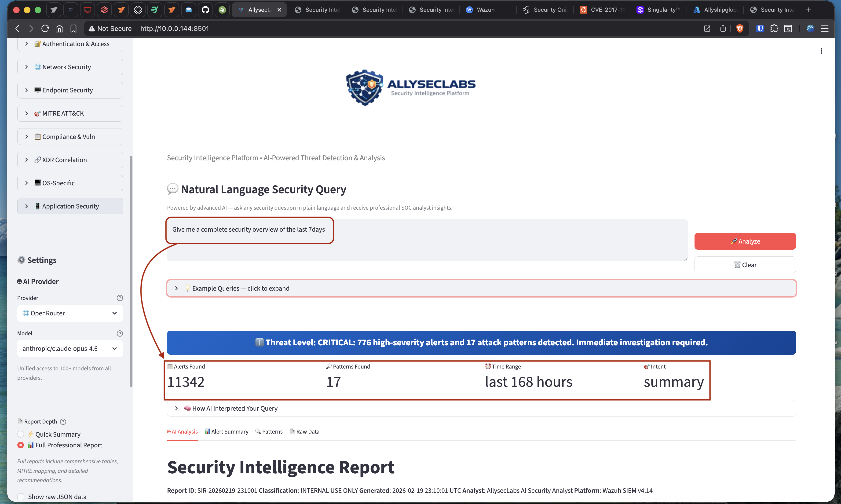The image size is (841, 504).
Task: Switch to the pinned green Windows-flag tab
Action: 222,10
